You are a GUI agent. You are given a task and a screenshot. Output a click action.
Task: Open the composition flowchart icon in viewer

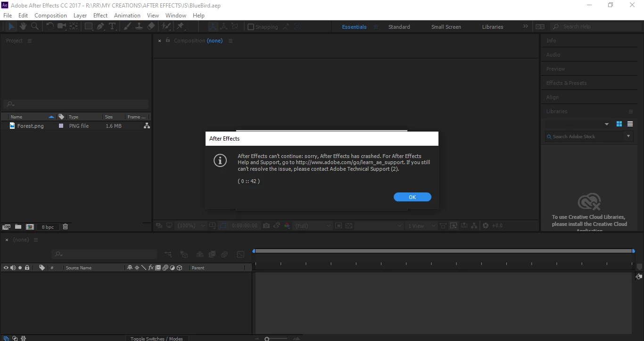[x=474, y=226]
